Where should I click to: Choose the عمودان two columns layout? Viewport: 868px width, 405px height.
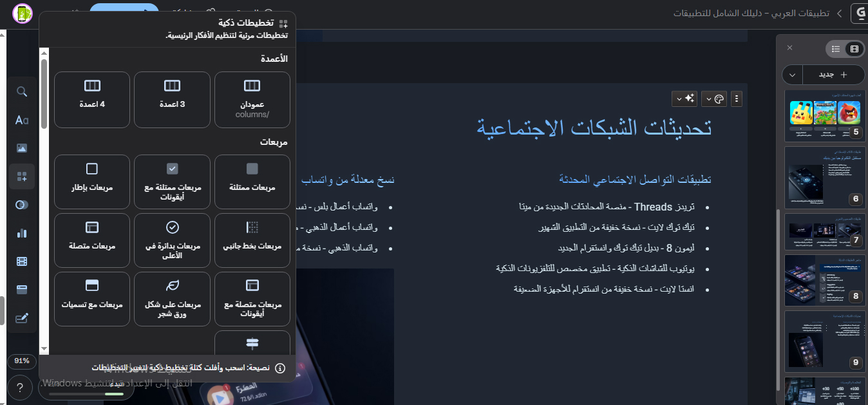(252, 100)
